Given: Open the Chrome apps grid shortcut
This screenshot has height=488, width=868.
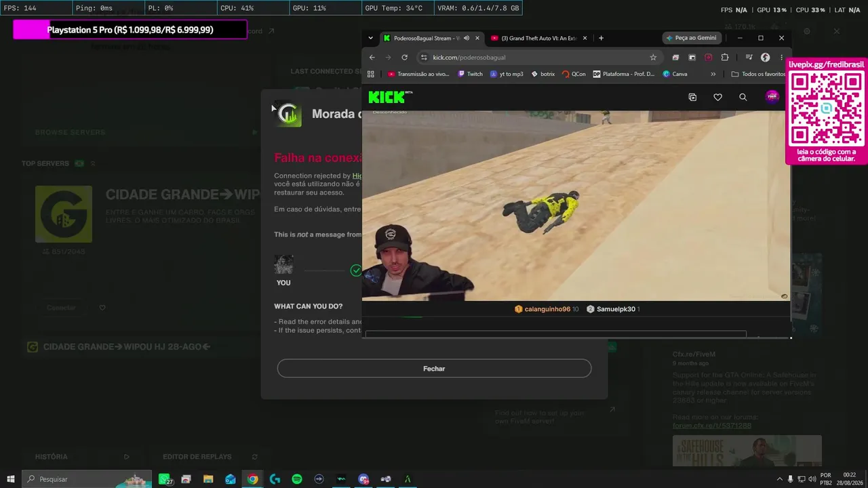Looking at the screenshot, I should (x=370, y=74).
